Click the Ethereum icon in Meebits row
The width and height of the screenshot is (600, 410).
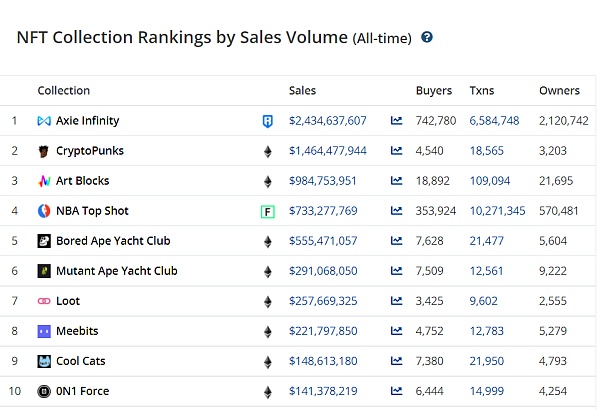coord(267,331)
